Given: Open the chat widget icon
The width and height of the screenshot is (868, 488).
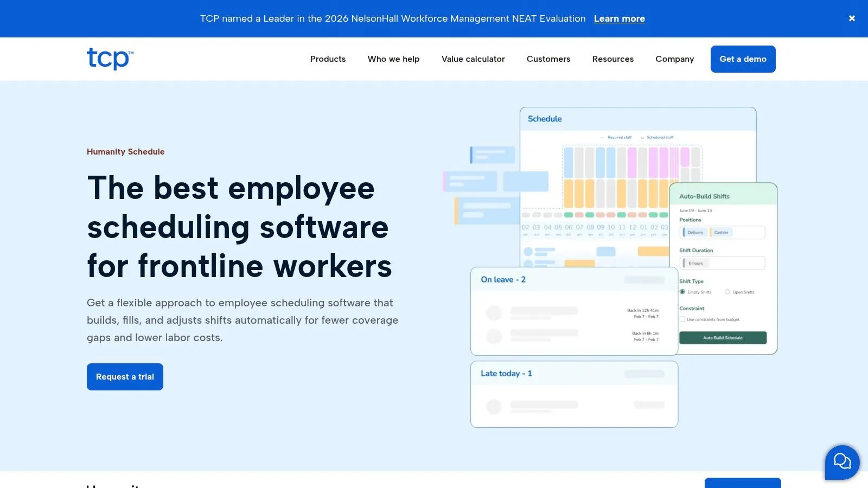Looking at the screenshot, I should pyautogui.click(x=842, y=462).
